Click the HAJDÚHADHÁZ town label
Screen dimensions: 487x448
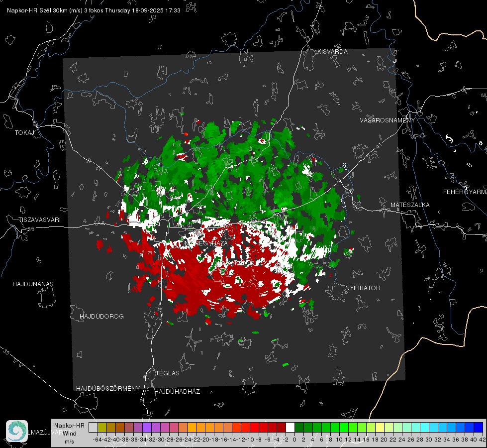tap(177, 392)
